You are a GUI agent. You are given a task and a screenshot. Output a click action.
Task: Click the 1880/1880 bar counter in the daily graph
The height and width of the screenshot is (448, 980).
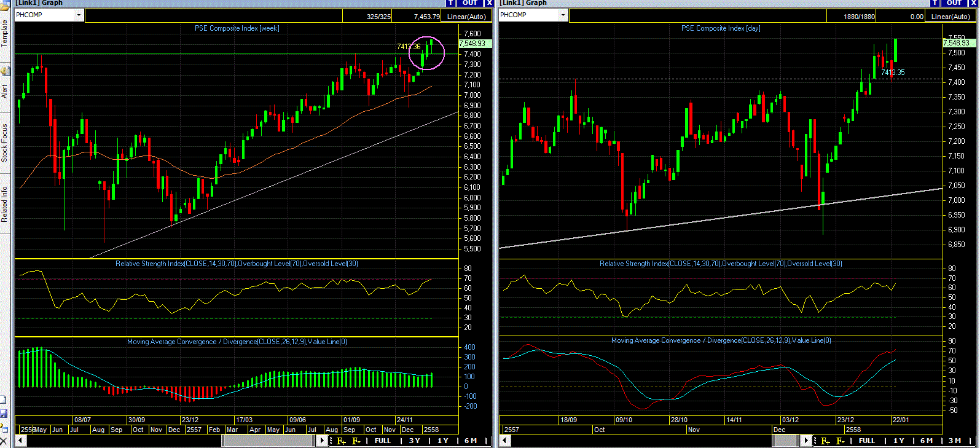[859, 17]
